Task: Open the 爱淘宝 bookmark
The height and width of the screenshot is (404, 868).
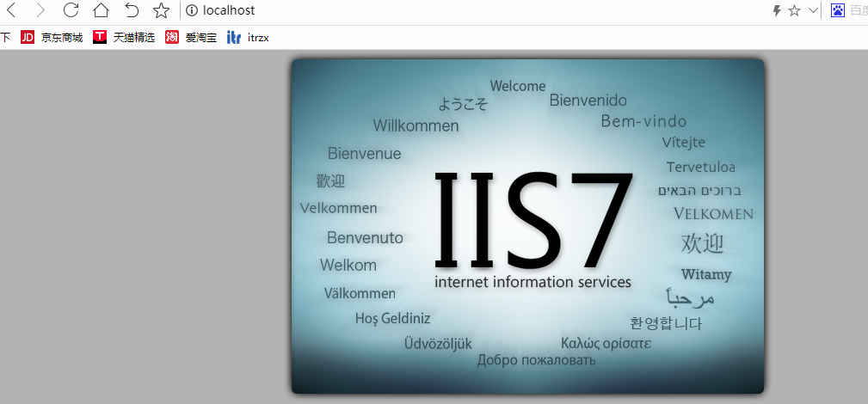Action: pyautogui.click(x=201, y=38)
